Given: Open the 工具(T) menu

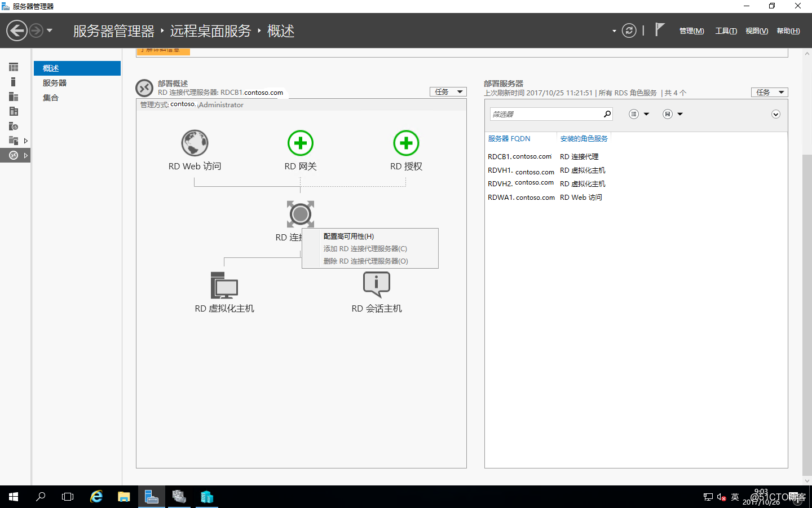Looking at the screenshot, I should 726,31.
